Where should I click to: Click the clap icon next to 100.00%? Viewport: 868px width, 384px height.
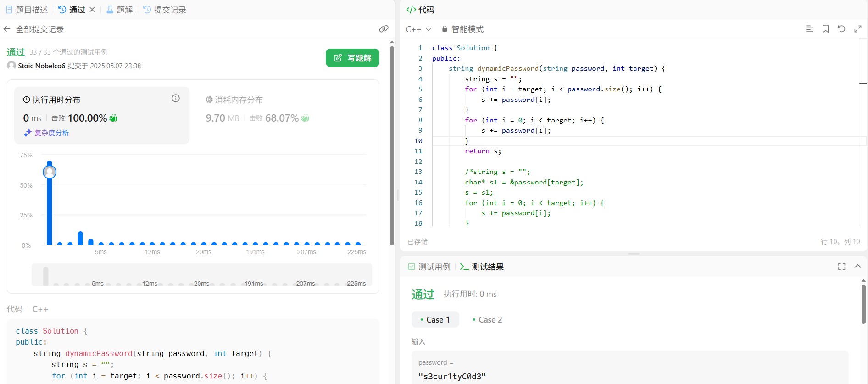(x=113, y=118)
